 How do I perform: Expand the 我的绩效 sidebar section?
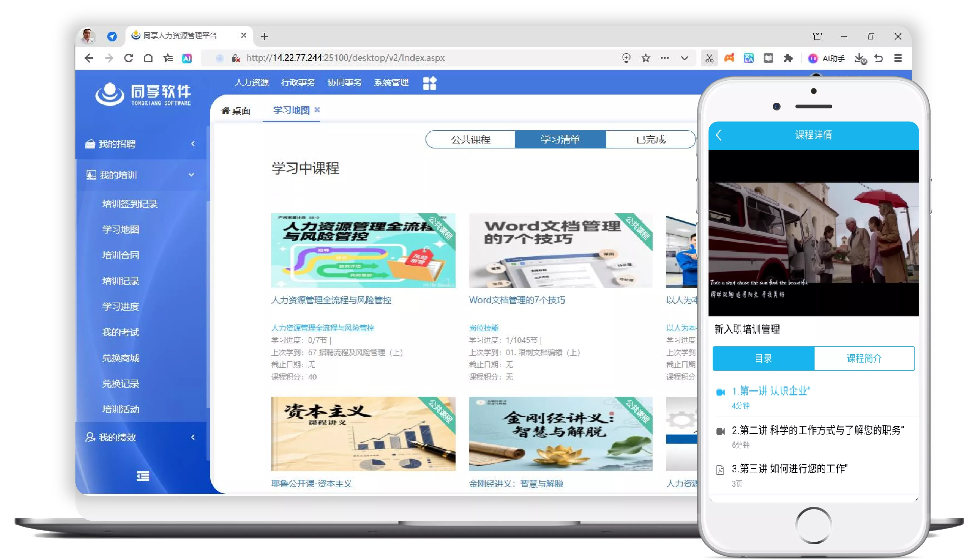click(x=141, y=437)
